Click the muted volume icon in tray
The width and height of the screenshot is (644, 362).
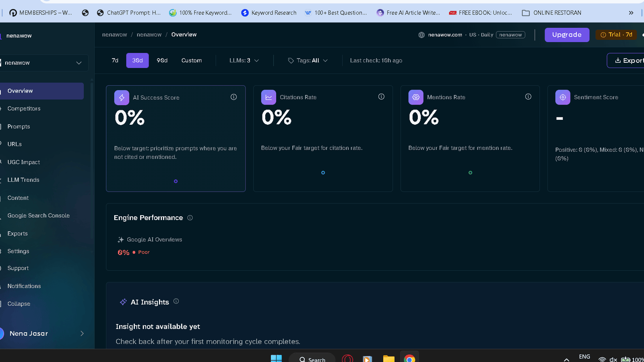click(x=613, y=359)
